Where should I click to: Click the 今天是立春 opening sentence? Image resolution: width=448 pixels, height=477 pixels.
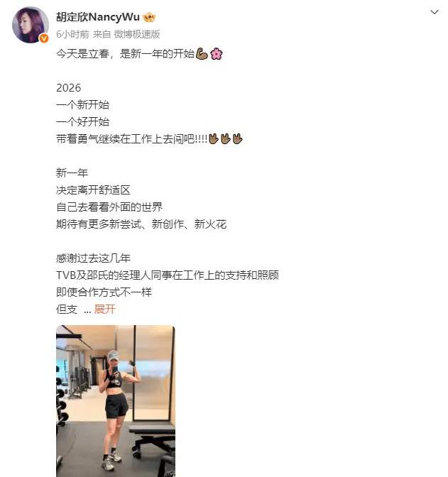125,54
